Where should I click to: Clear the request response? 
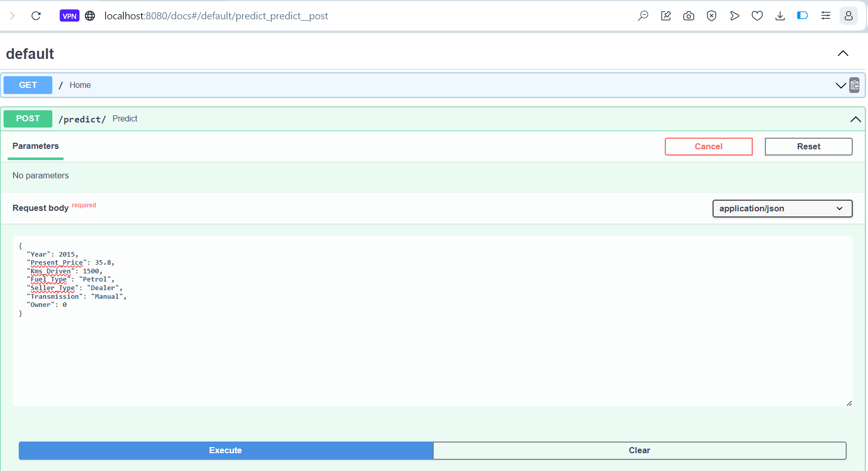point(639,451)
